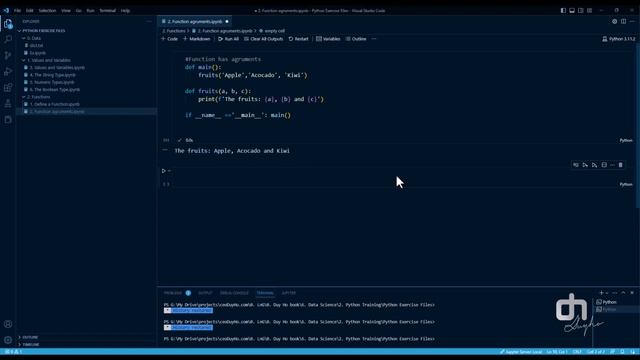This screenshot has height=360, width=640.
Task: Open run options arrow beside cell play button
Action: (x=169, y=171)
